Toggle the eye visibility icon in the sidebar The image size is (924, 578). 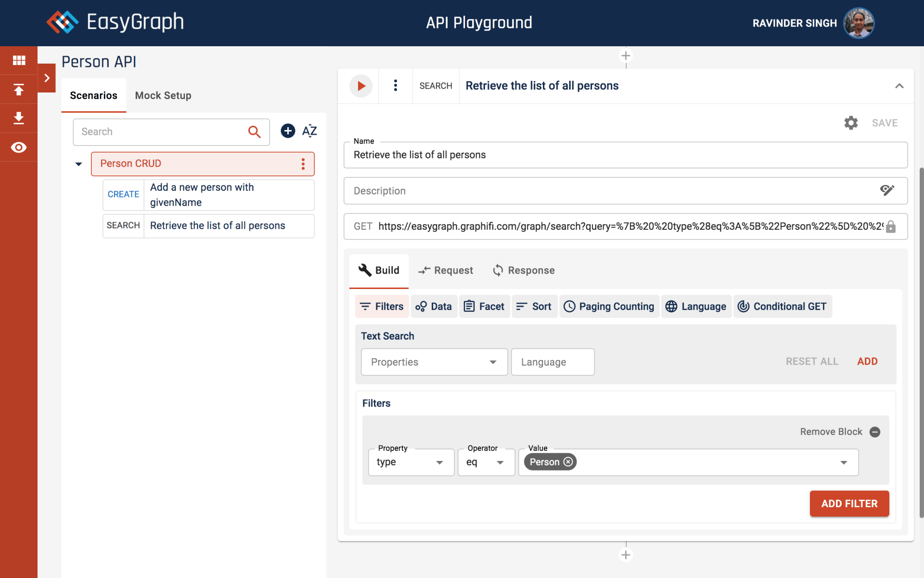pyautogui.click(x=19, y=147)
